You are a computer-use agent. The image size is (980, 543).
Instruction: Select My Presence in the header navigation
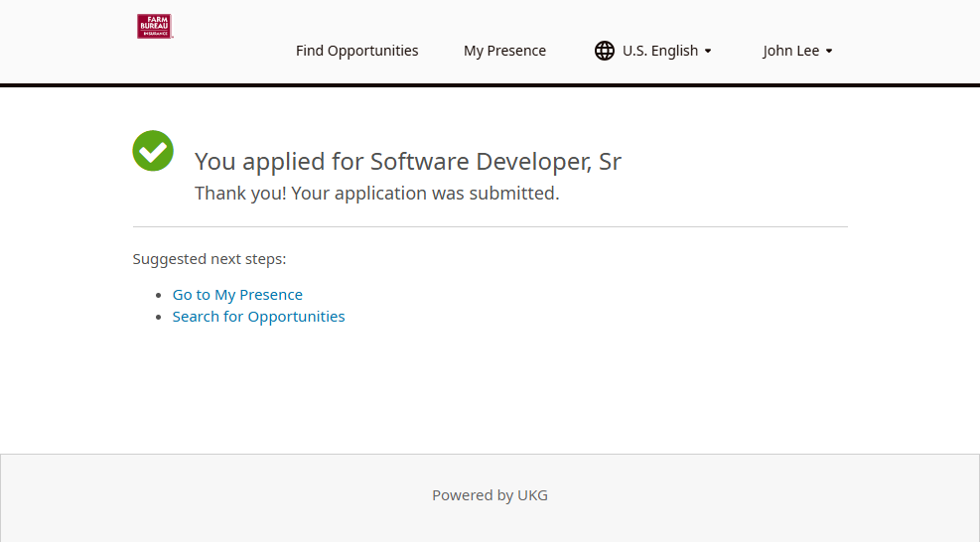pyautogui.click(x=504, y=51)
